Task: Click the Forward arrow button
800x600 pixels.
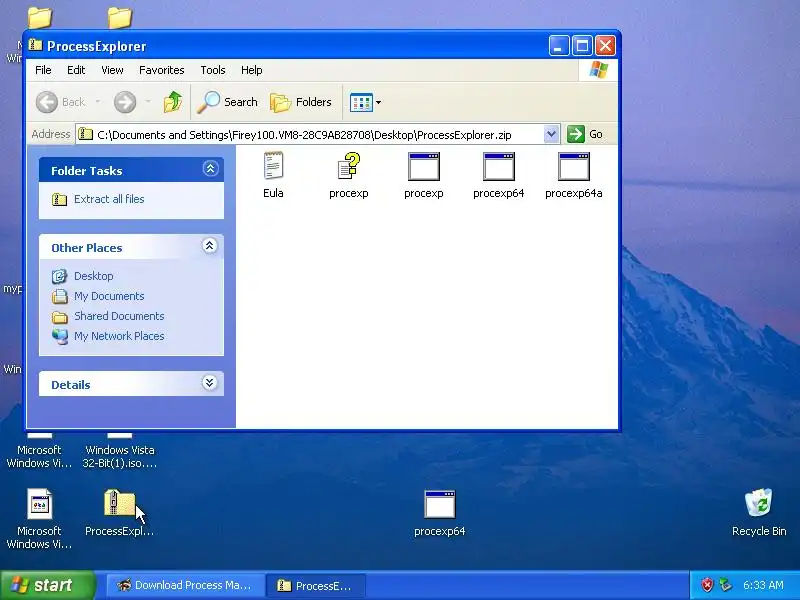Action: 125,102
